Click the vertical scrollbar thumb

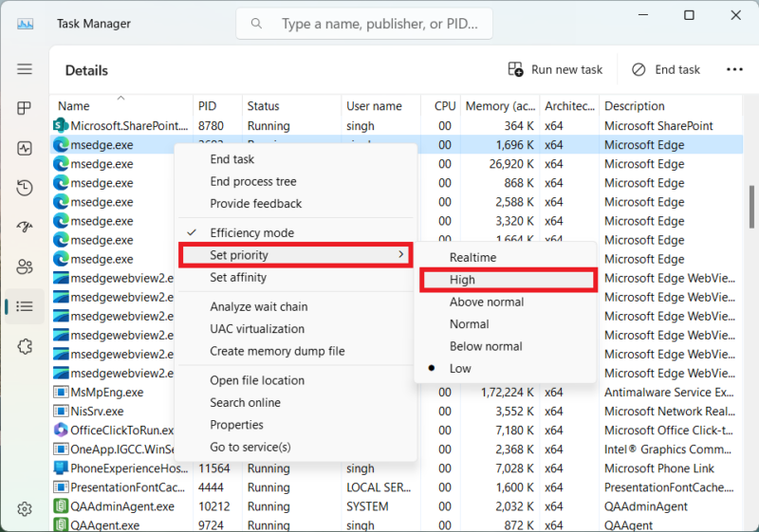pos(751,207)
